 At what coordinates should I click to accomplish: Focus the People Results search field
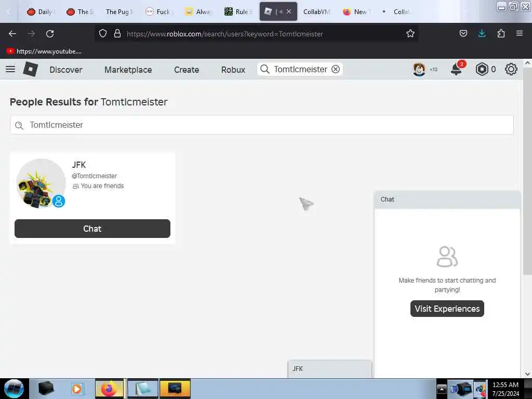coord(262,125)
